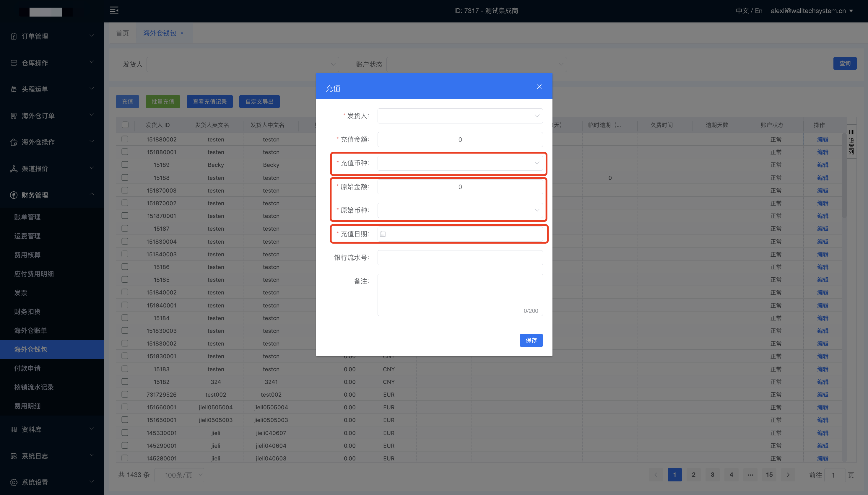This screenshot has width=868, height=495.
Task: Go to page 2 in pagination
Action: pyautogui.click(x=694, y=475)
